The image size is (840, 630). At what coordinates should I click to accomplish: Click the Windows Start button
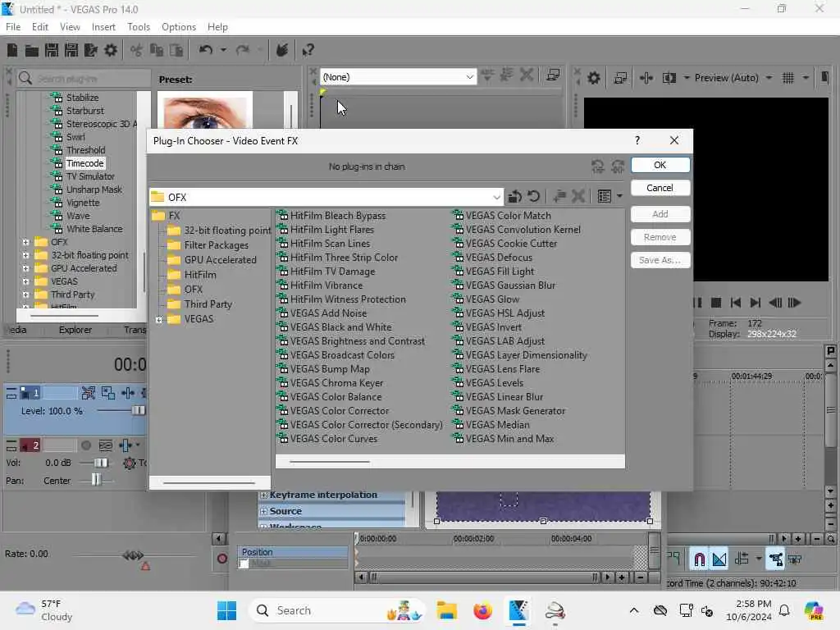[226, 610]
